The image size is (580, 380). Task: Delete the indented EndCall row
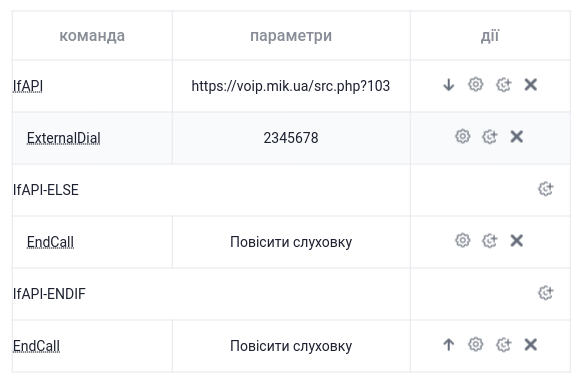517,241
